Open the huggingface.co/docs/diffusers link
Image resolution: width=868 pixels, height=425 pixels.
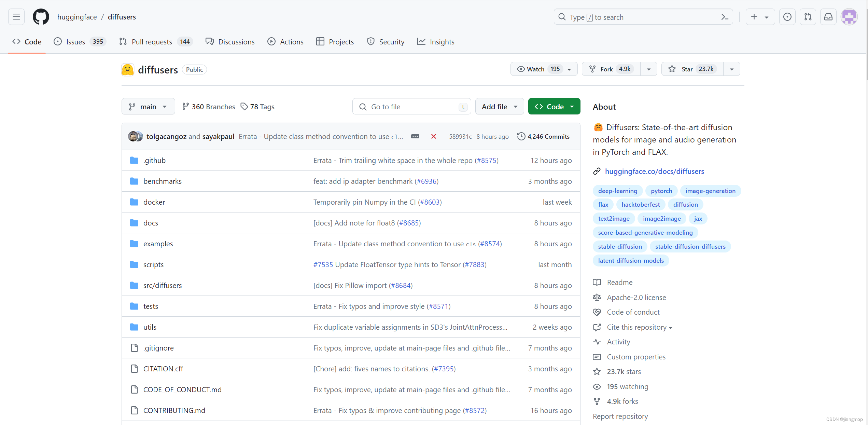[654, 171]
